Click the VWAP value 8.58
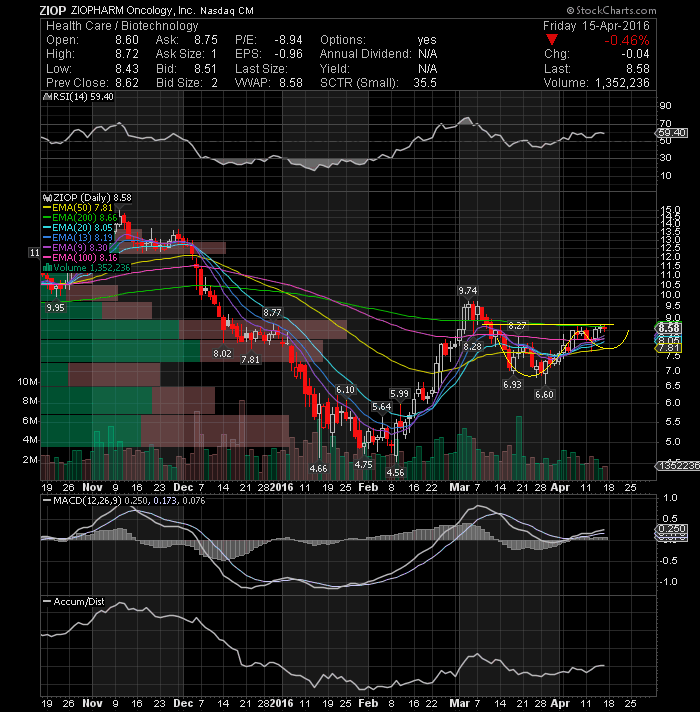Screen dimensions: 700x712 pos(291,83)
